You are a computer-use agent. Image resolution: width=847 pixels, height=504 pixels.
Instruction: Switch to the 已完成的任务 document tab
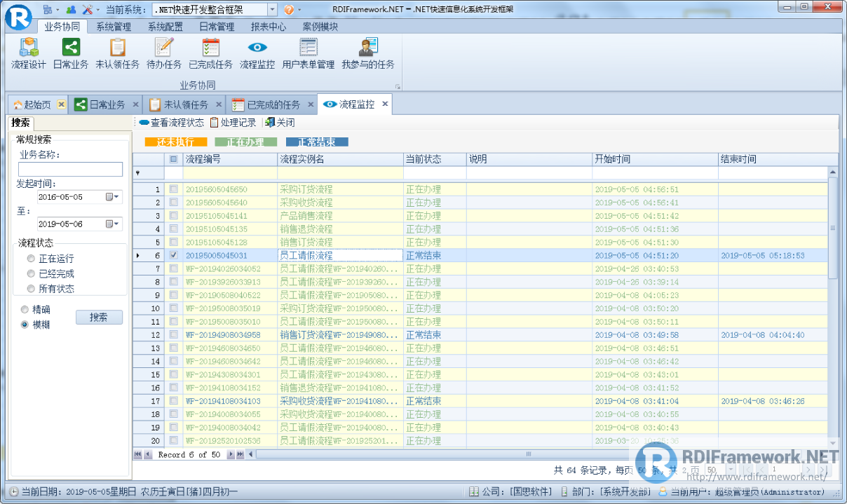coord(272,104)
